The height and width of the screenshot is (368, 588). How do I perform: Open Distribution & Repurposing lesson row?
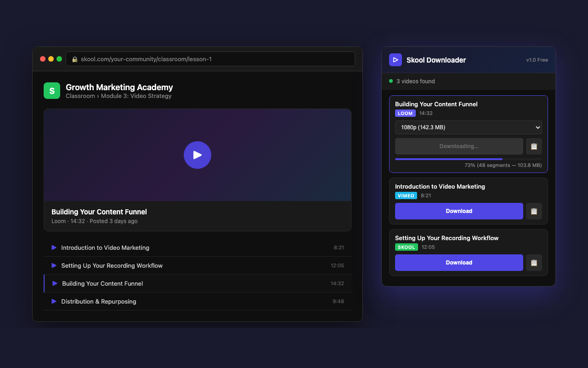[198, 301]
